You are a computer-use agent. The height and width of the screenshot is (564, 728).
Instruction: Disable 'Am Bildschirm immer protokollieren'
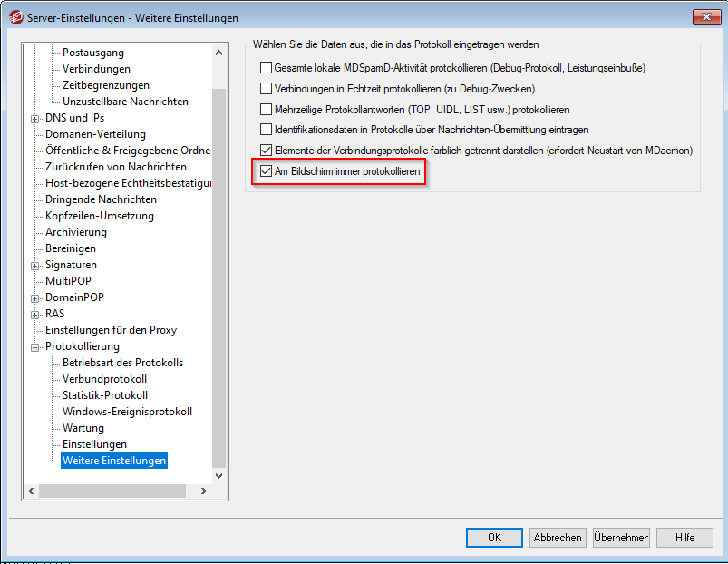click(266, 170)
